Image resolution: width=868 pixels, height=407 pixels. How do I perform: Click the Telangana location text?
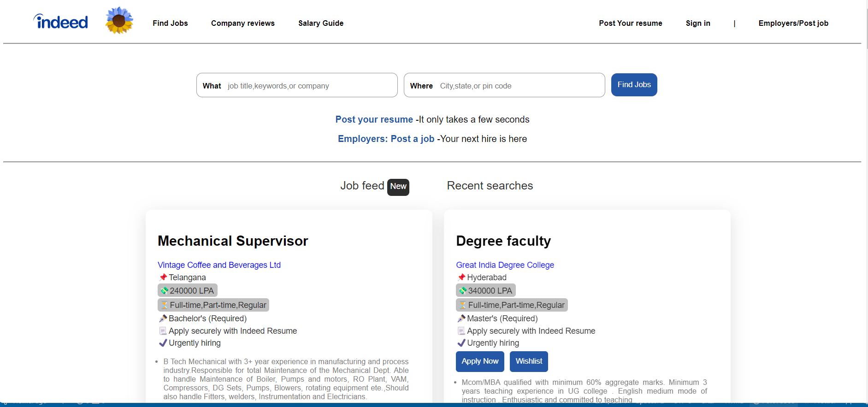(187, 277)
